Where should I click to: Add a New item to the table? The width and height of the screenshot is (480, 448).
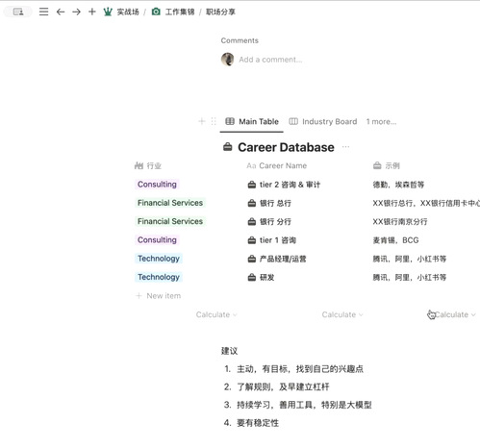[x=159, y=296]
